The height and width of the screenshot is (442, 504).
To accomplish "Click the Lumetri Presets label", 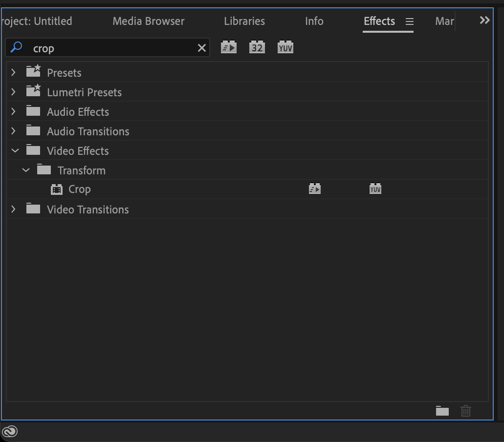I will tap(84, 92).
